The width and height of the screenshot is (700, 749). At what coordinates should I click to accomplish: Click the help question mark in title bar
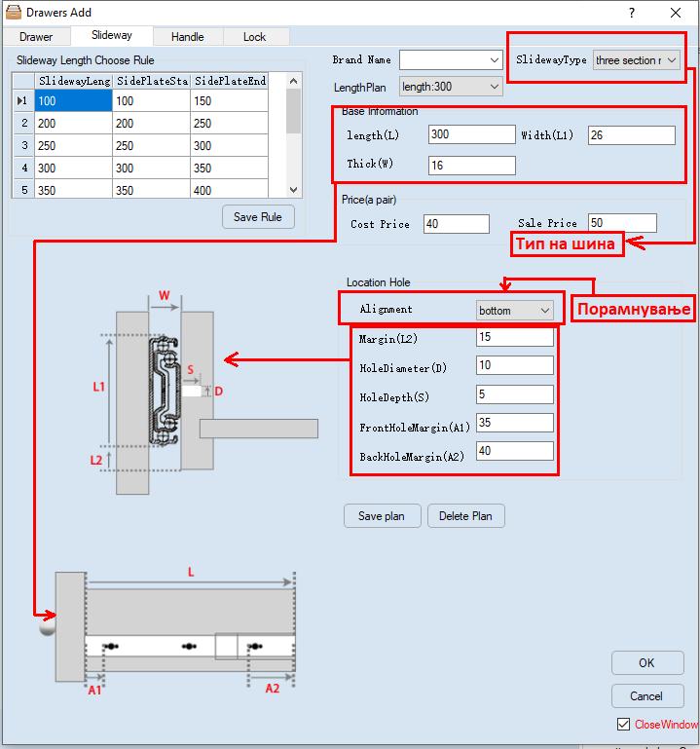click(x=632, y=13)
